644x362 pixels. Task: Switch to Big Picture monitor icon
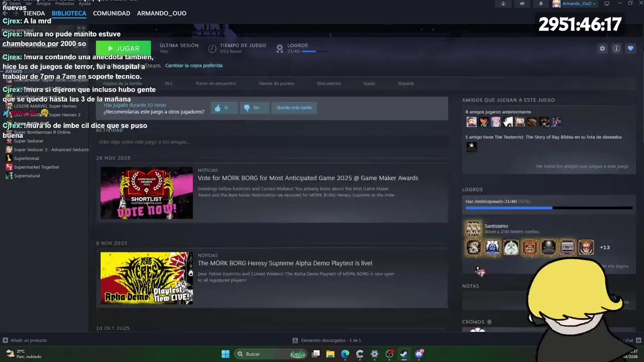click(607, 4)
